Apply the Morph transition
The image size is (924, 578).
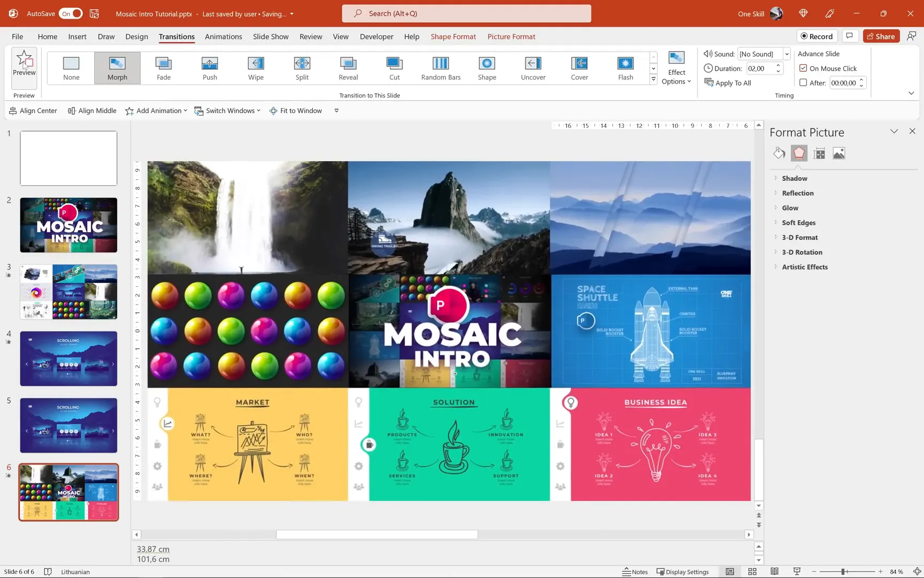tap(117, 68)
